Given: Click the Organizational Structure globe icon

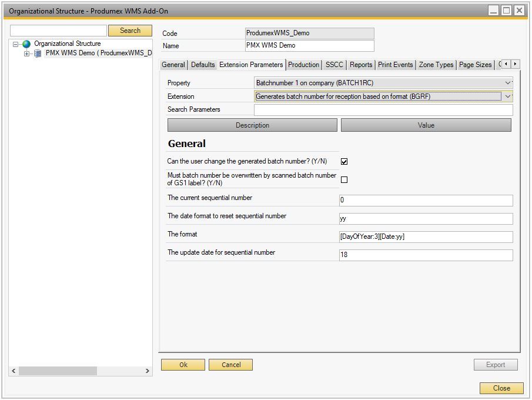Looking at the screenshot, I should [26, 44].
